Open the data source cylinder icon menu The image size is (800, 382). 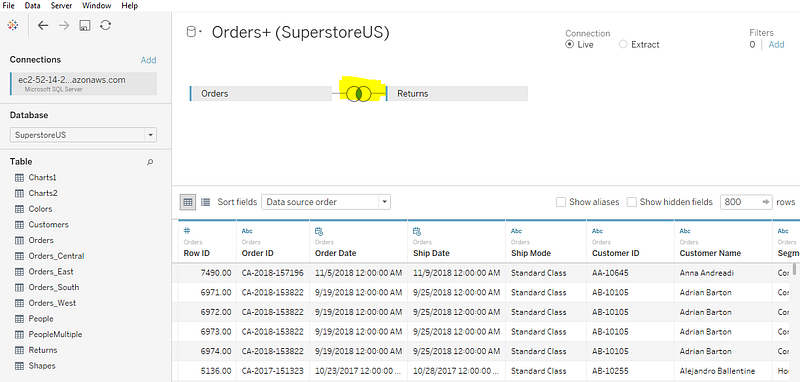click(193, 33)
